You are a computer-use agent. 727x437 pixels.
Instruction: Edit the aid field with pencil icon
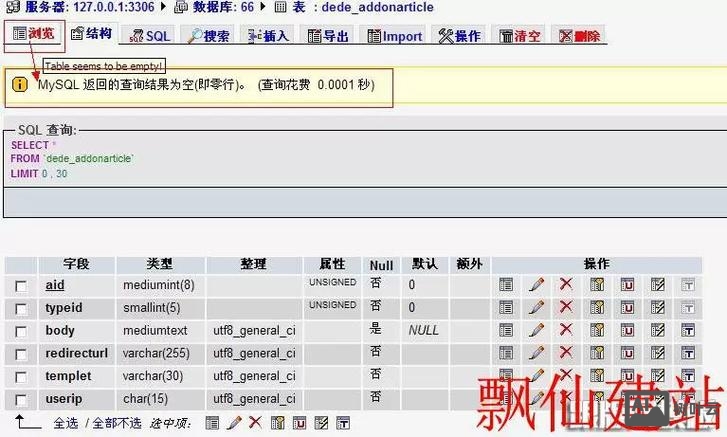[x=536, y=285]
